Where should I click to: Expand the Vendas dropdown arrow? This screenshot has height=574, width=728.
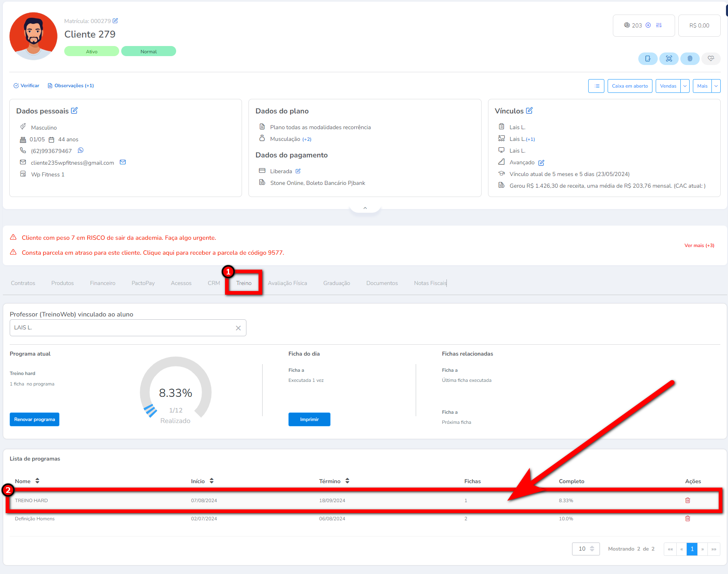[685, 86]
